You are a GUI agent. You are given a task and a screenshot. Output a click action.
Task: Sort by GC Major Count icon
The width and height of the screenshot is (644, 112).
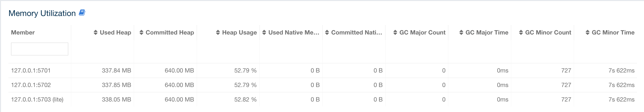point(395,32)
